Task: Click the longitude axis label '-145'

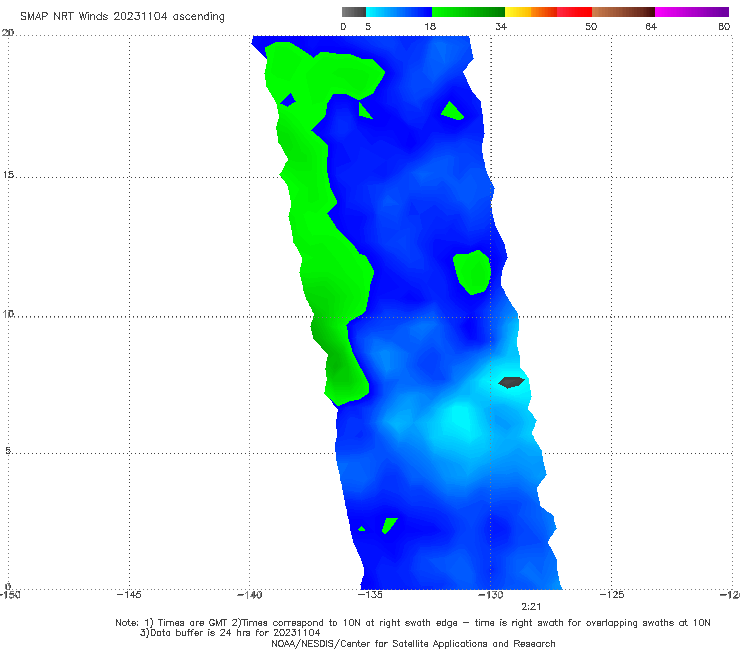Action: coord(129,594)
